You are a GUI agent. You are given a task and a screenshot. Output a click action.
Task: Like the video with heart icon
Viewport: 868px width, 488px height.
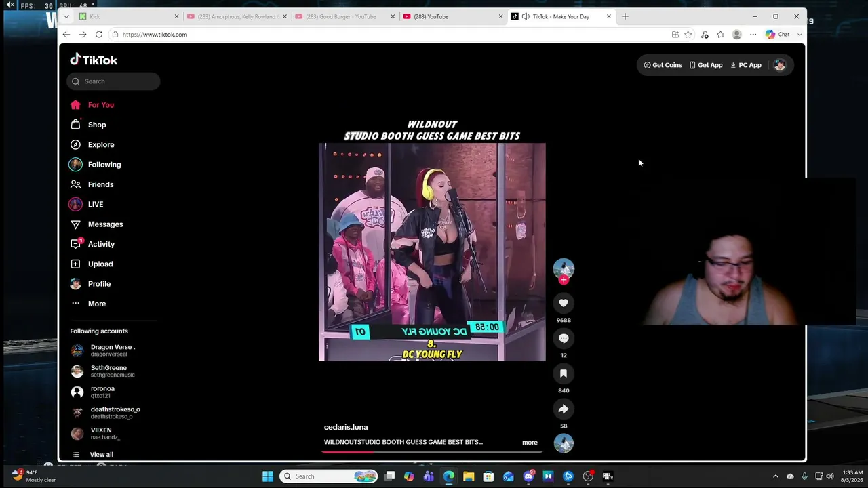(564, 303)
